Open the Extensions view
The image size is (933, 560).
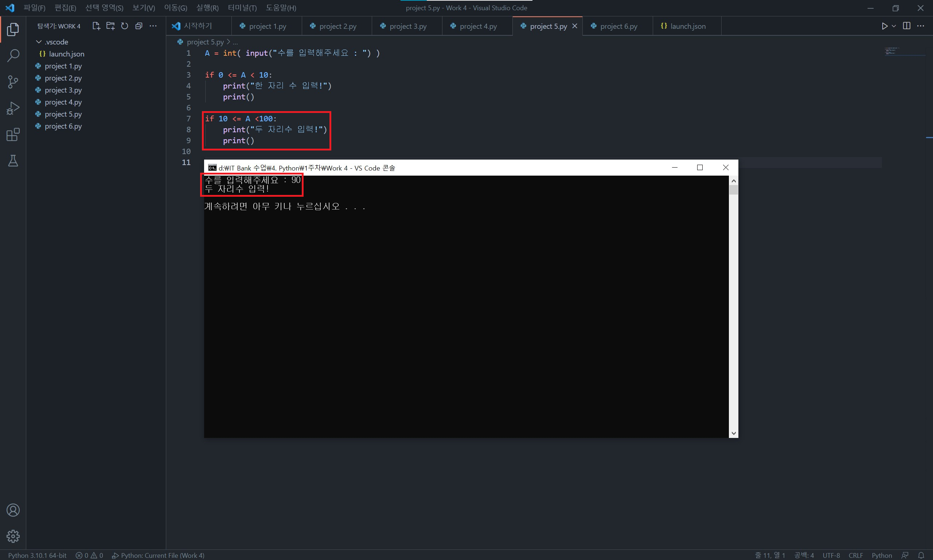point(13,135)
